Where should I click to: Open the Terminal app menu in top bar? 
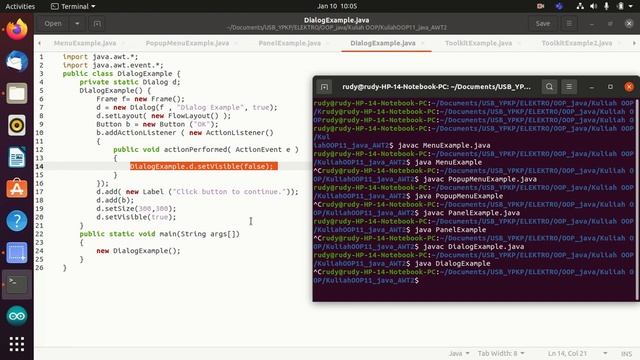click(73, 6)
